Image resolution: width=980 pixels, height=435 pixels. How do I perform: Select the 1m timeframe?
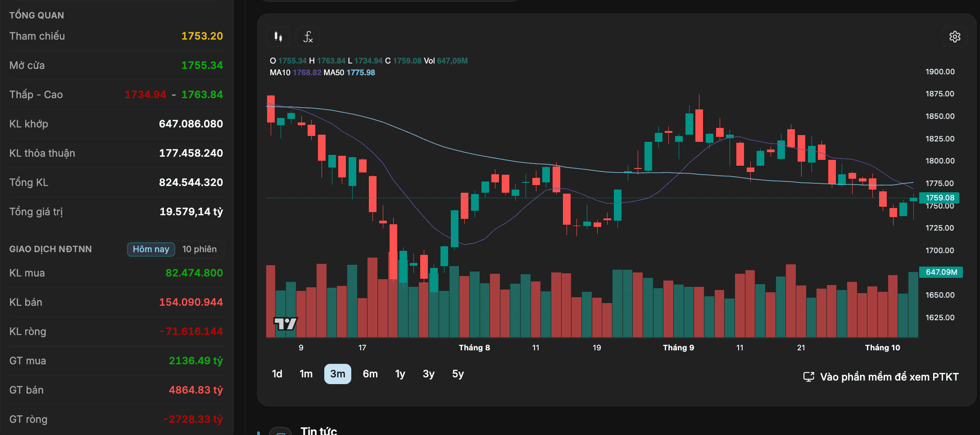306,374
